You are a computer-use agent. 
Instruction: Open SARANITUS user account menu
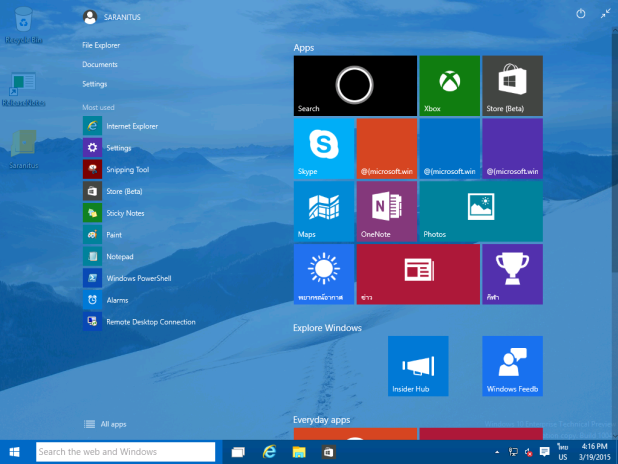112,17
